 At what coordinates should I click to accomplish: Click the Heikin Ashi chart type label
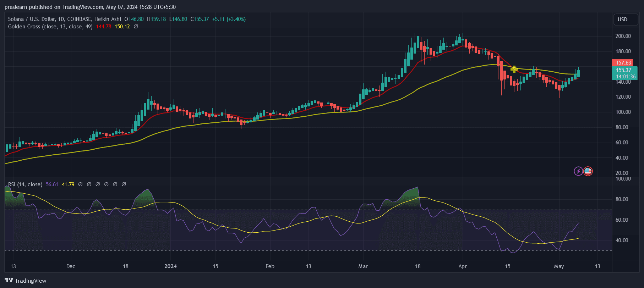(x=108, y=19)
